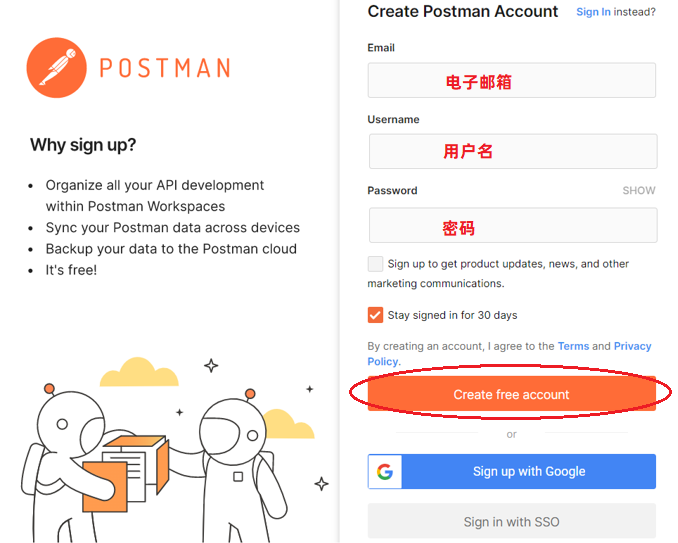Image resolution: width=678 pixels, height=543 pixels.
Task: Click the Postman logo icon
Action: click(56, 67)
